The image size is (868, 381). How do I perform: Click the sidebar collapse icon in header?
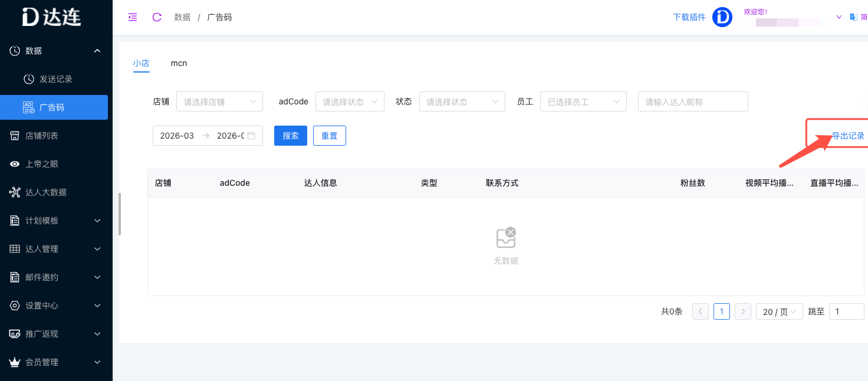click(x=133, y=17)
